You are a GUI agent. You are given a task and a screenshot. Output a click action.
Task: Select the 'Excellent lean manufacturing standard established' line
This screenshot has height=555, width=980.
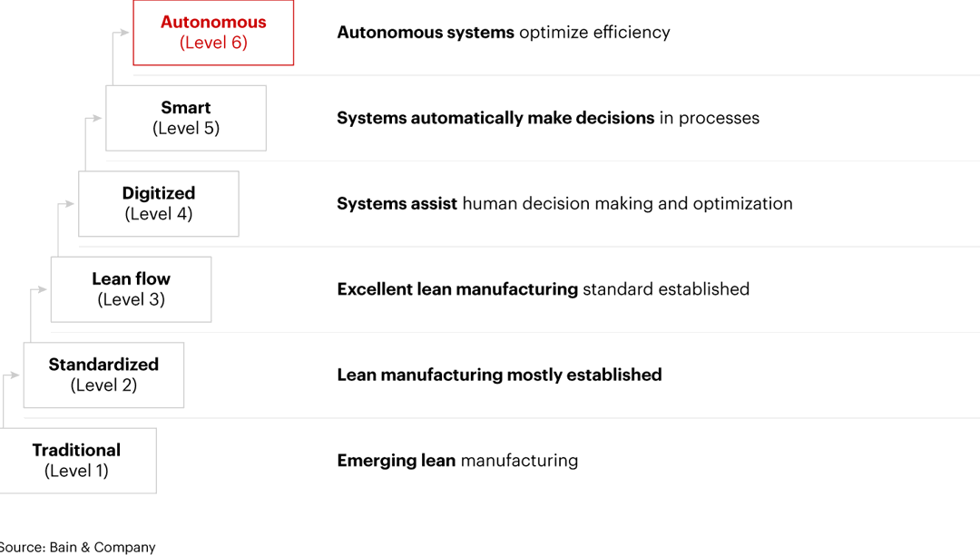543,289
